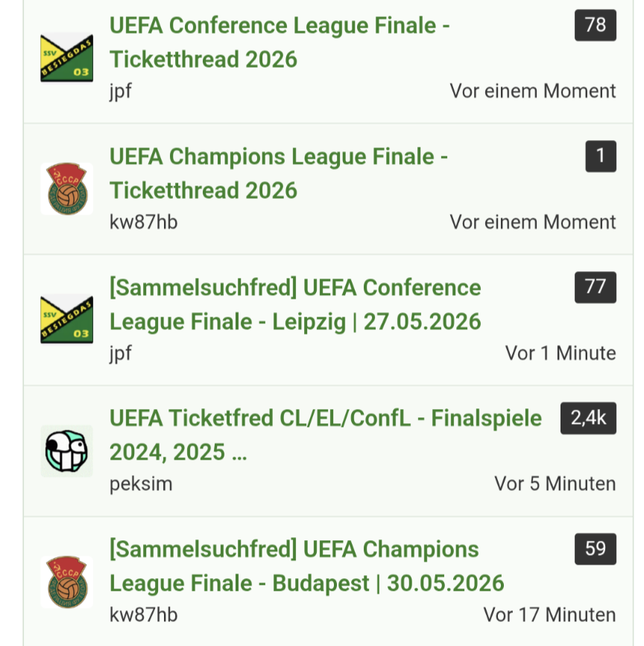Click kw87hb's avatar on Champions League Ticketthread 2026
The width and height of the screenshot is (644, 646).
click(66, 189)
